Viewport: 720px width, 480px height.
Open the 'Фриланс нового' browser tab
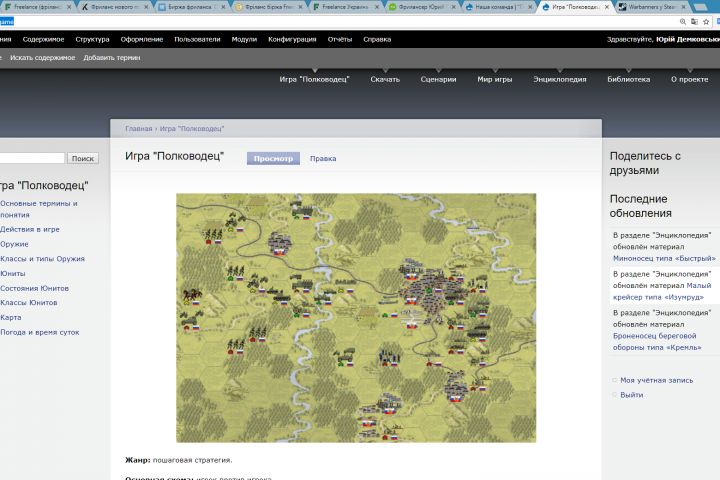tap(113, 7)
